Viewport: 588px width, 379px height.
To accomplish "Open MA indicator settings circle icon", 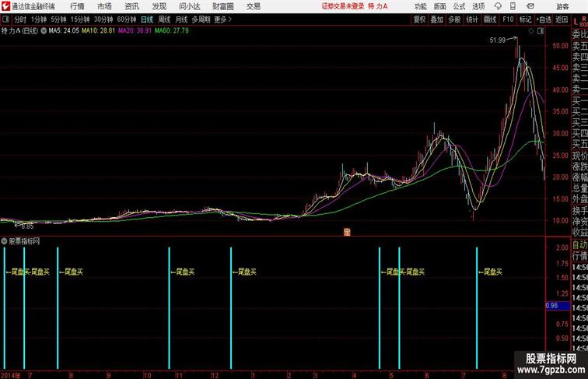I will [x=44, y=31].
